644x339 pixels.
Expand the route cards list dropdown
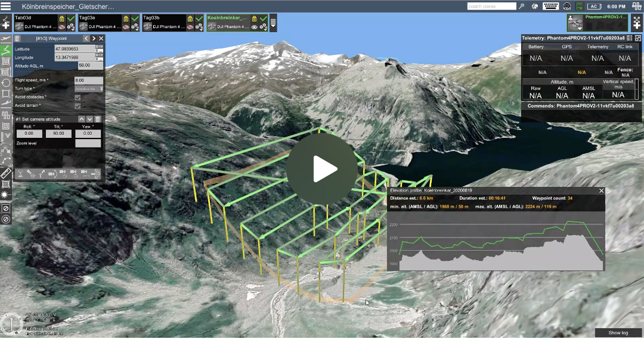(273, 23)
